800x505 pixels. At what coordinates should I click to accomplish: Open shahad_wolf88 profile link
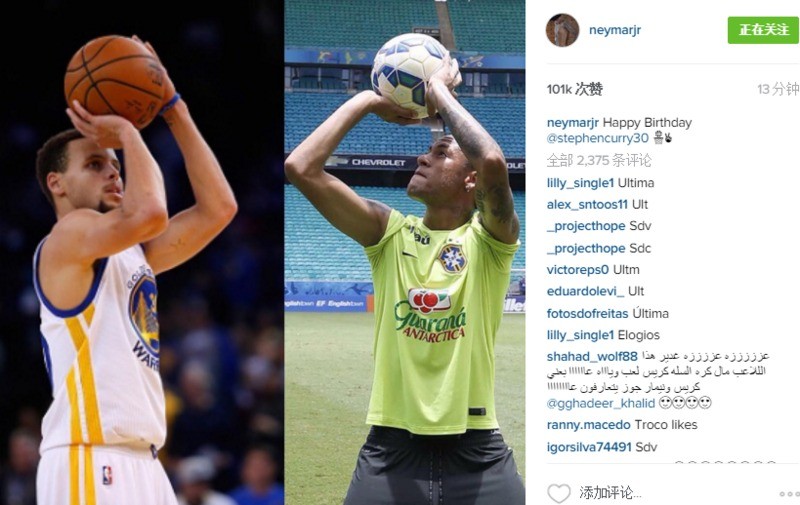point(592,356)
